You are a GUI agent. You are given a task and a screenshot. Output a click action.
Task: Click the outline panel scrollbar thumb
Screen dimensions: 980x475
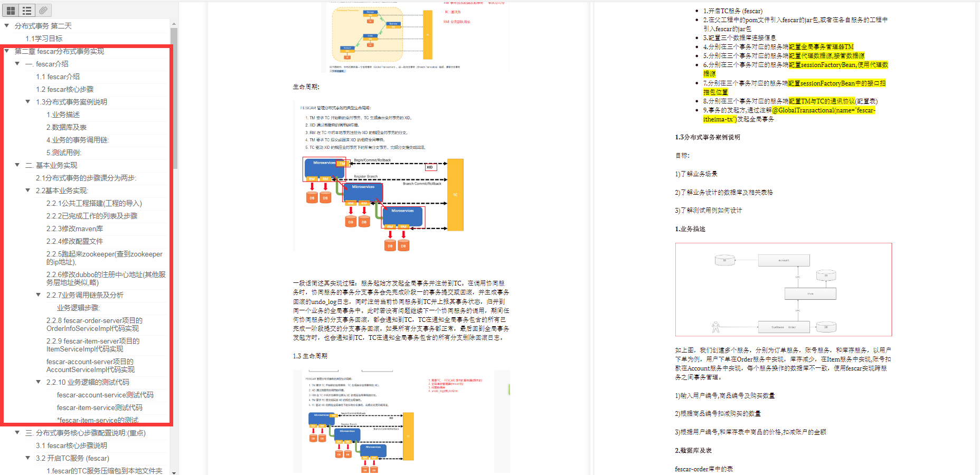pyautogui.click(x=174, y=98)
